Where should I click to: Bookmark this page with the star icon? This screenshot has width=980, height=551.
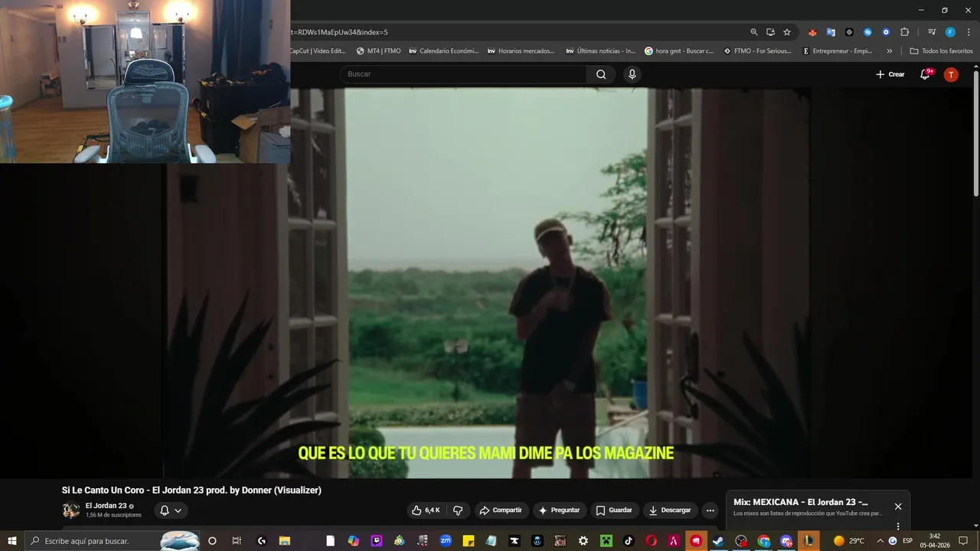(787, 32)
